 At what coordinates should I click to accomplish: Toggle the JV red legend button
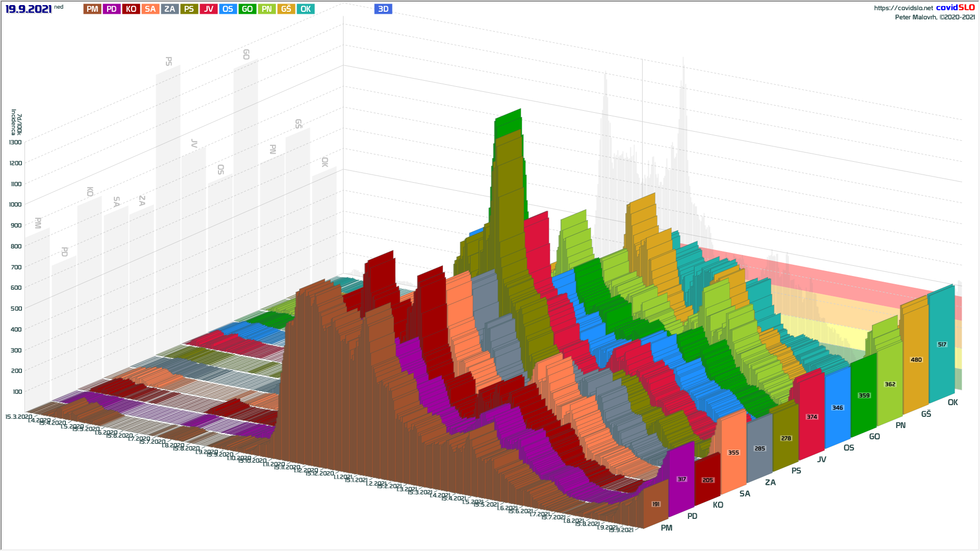pos(208,9)
